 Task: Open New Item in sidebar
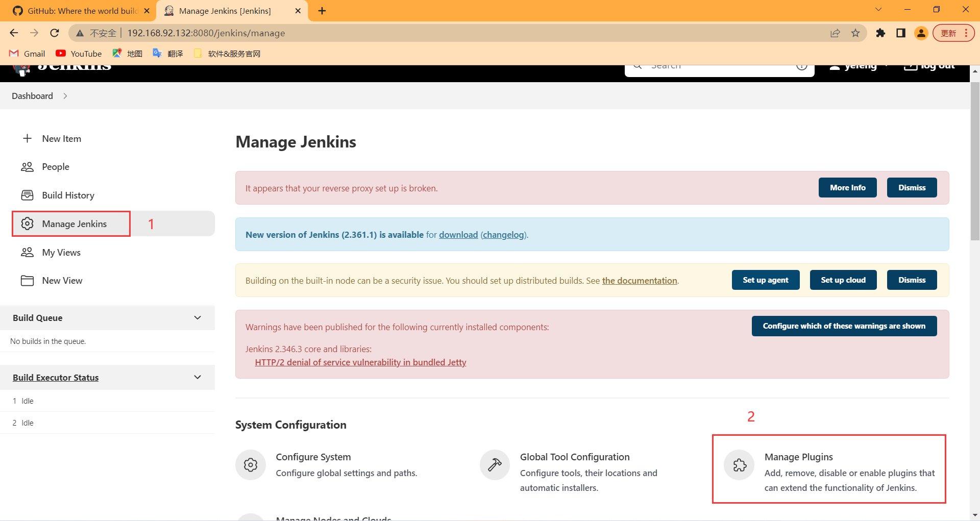61,139
